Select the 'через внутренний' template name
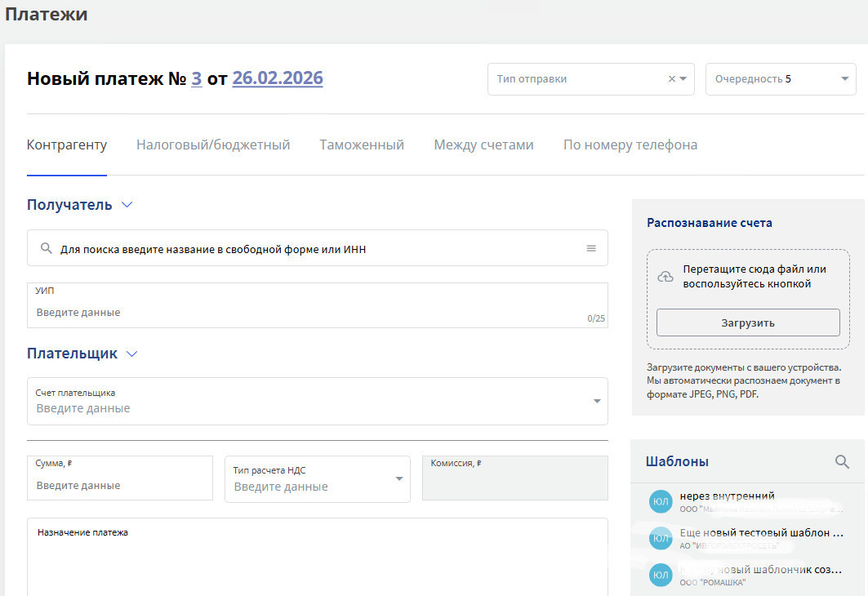Screen dimensions: 868x596 click(x=727, y=496)
